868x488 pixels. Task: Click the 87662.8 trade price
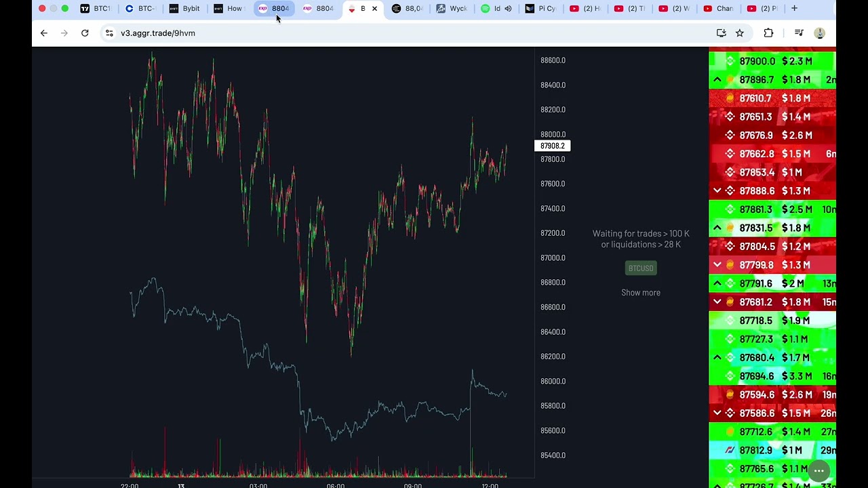tap(756, 154)
